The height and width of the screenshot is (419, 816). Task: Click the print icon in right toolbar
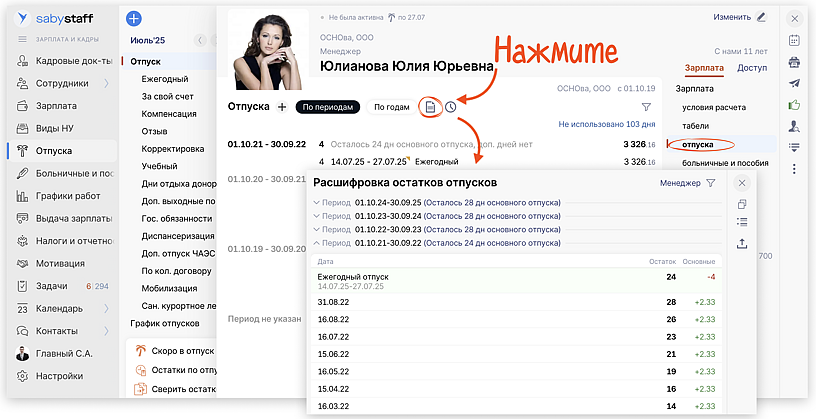point(794,62)
